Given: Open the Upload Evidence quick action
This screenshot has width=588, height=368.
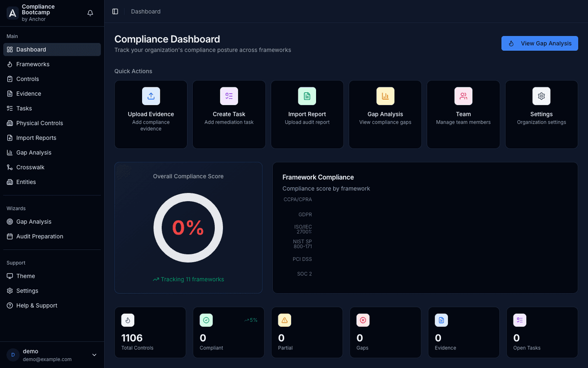Looking at the screenshot, I should point(151,114).
